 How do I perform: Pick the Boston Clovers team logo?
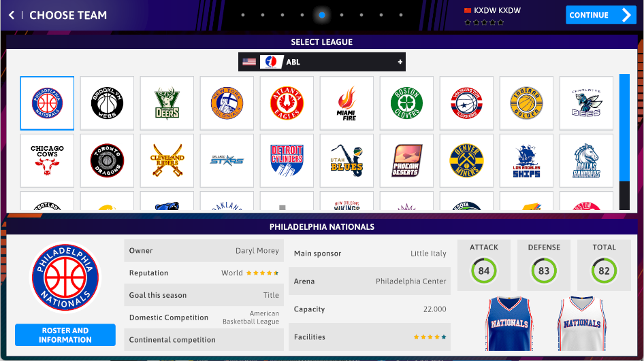[x=406, y=103]
